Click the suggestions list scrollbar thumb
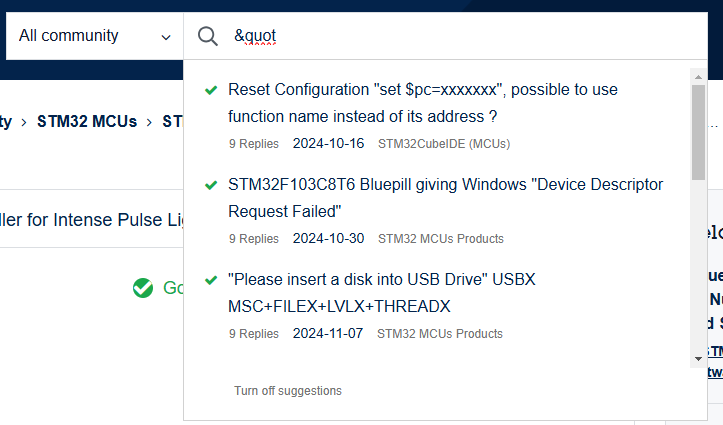This screenshot has width=723, height=425. click(698, 132)
